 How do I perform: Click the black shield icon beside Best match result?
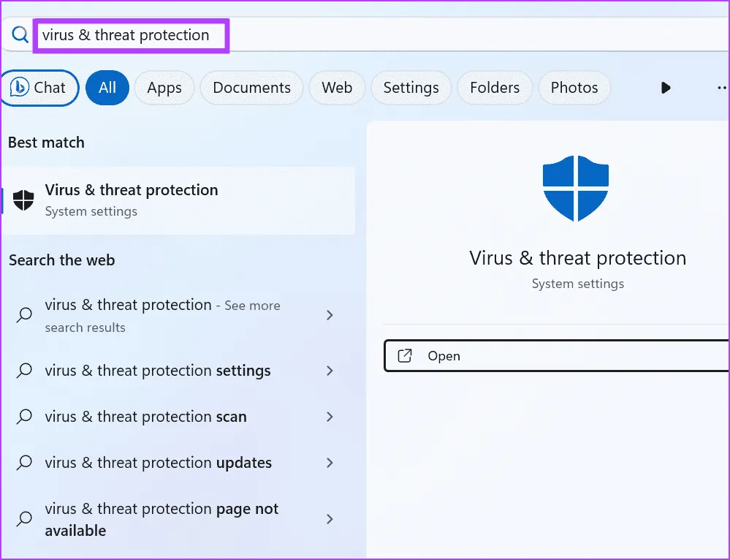click(24, 200)
